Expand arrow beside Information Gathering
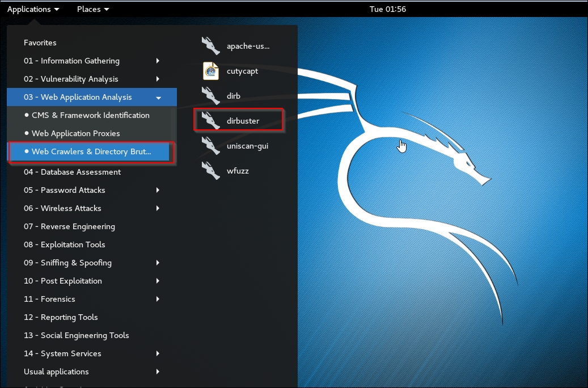 [x=158, y=61]
